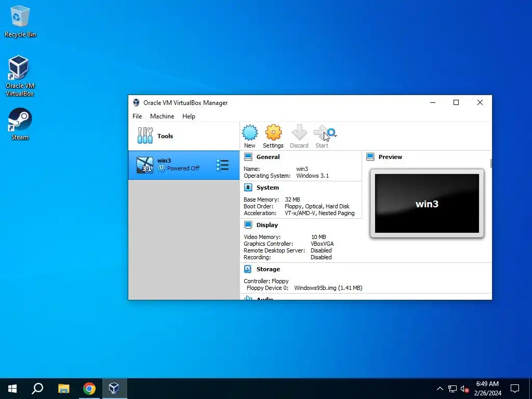Click the Preview section header text
The width and height of the screenshot is (532, 399).
[390, 157]
